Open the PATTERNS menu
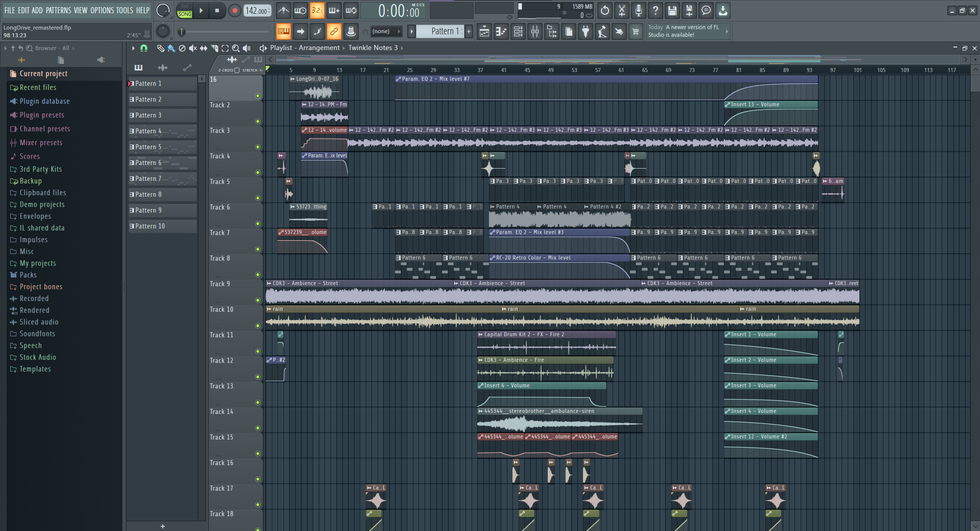The width and height of the screenshot is (980, 531). (58, 10)
